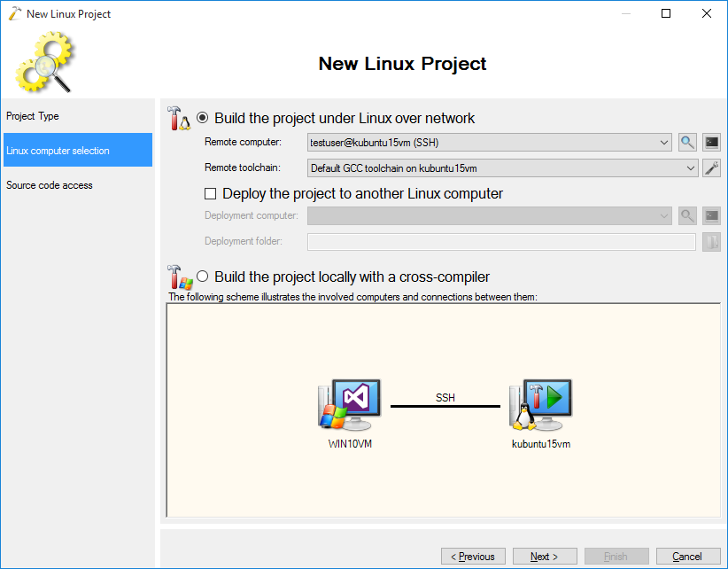The height and width of the screenshot is (569, 728).
Task: Select the Linux computer selection page
Action: click(x=58, y=151)
